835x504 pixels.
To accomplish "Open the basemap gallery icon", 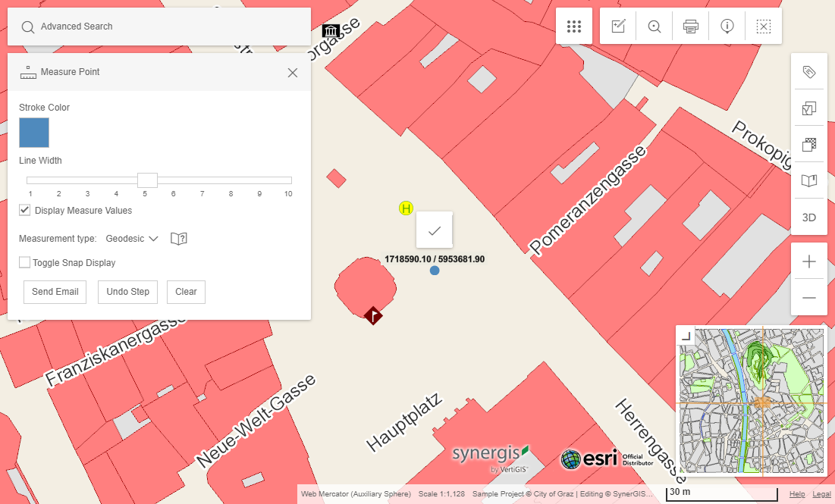I will click(809, 180).
